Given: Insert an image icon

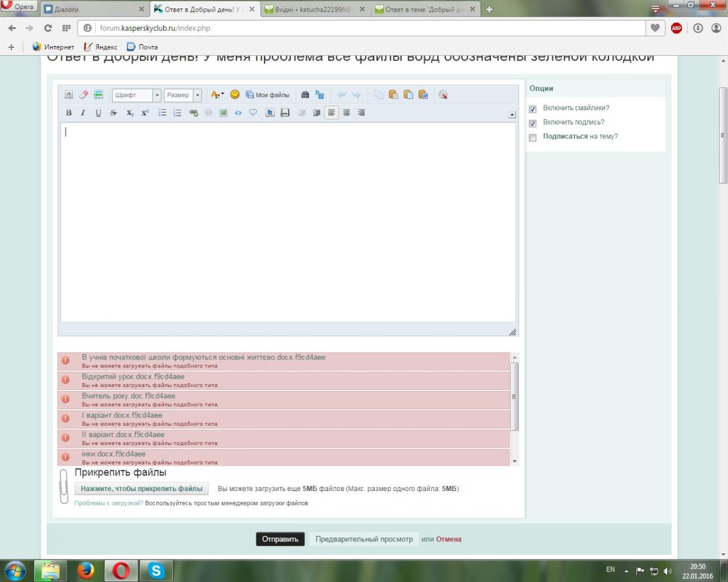Looking at the screenshot, I should (223, 113).
